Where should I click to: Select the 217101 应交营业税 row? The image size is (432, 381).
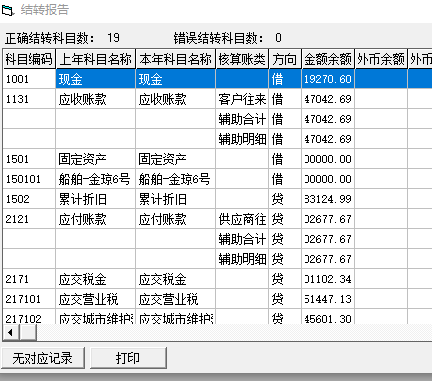pos(217,299)
